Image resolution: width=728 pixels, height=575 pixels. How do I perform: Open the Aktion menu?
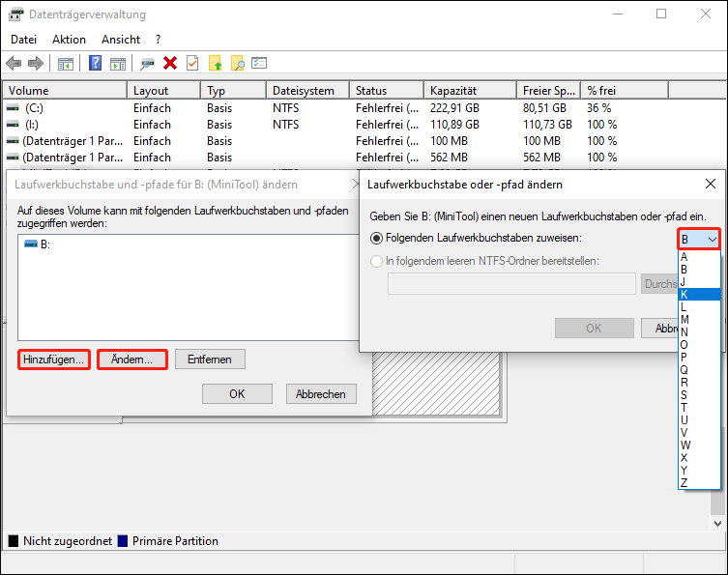(69, 40)
